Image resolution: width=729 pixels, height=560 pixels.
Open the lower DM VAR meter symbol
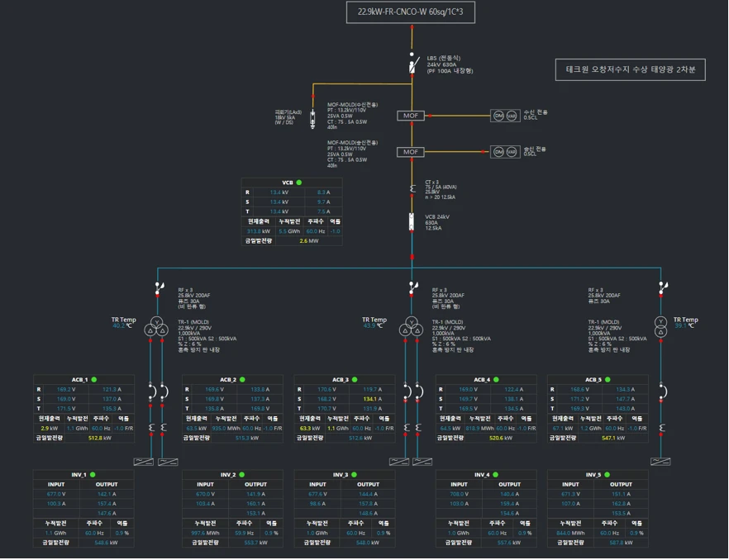tap(505, 152)
